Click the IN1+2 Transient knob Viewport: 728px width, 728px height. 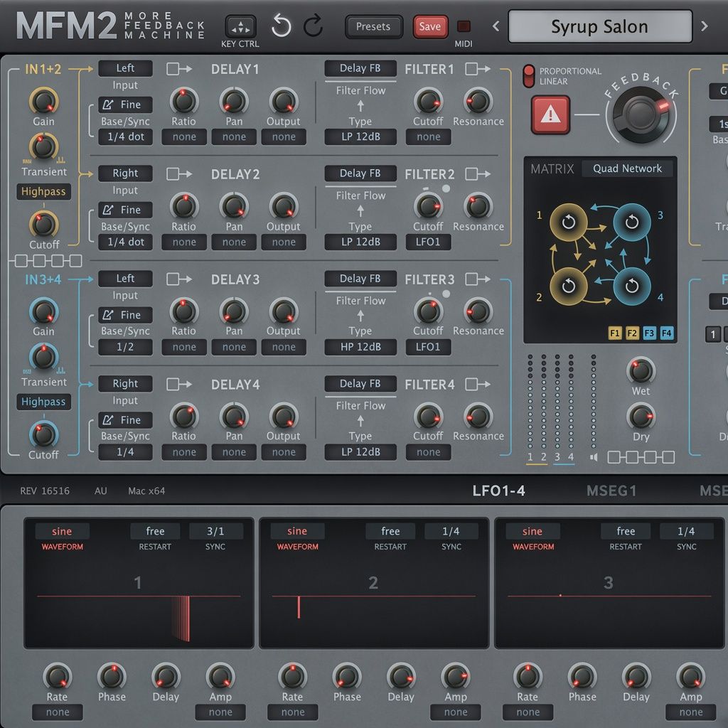(x=43, y=146)
